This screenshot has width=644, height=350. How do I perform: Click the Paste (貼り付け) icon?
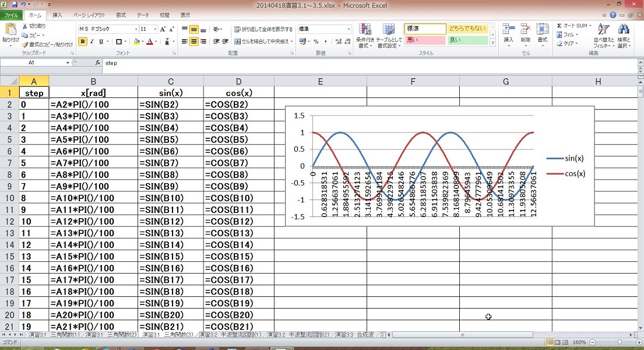coord(10,30)
